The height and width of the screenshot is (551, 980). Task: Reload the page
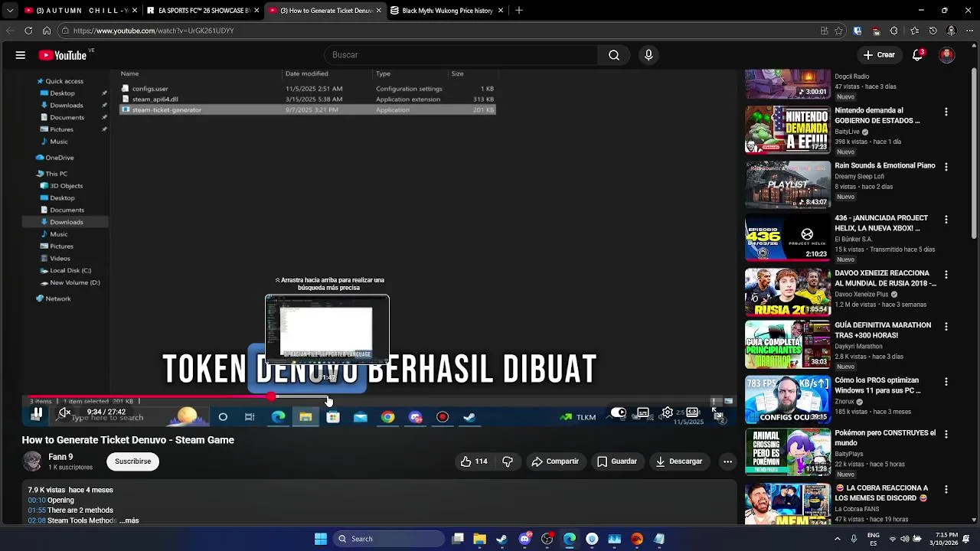28,31
